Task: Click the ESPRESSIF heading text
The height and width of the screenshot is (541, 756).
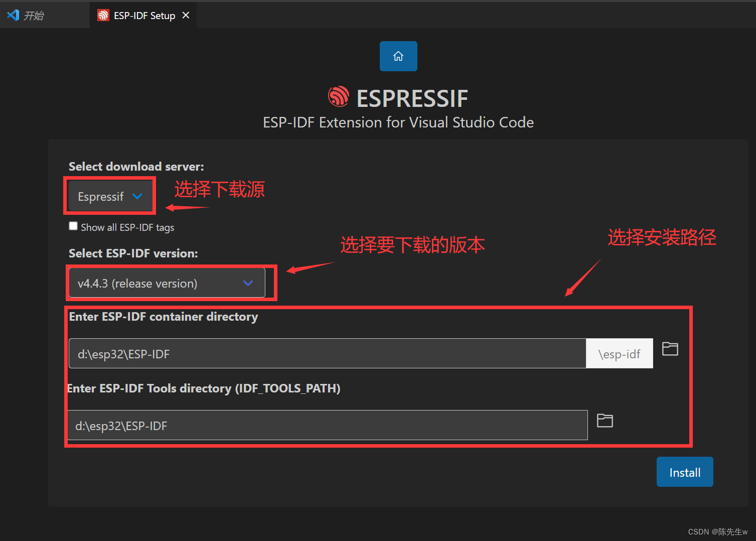Action: [x=412, y=98]
